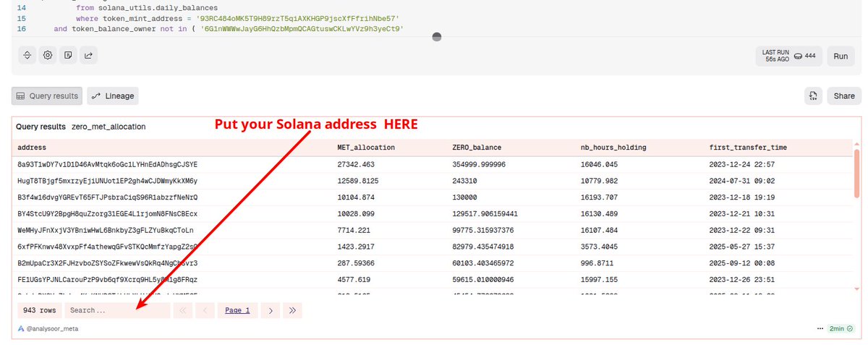Click ZERO_balance value 354999.999996
This screenshot has width=868, height=345.
pyautogui.click(x=479, y=164)
